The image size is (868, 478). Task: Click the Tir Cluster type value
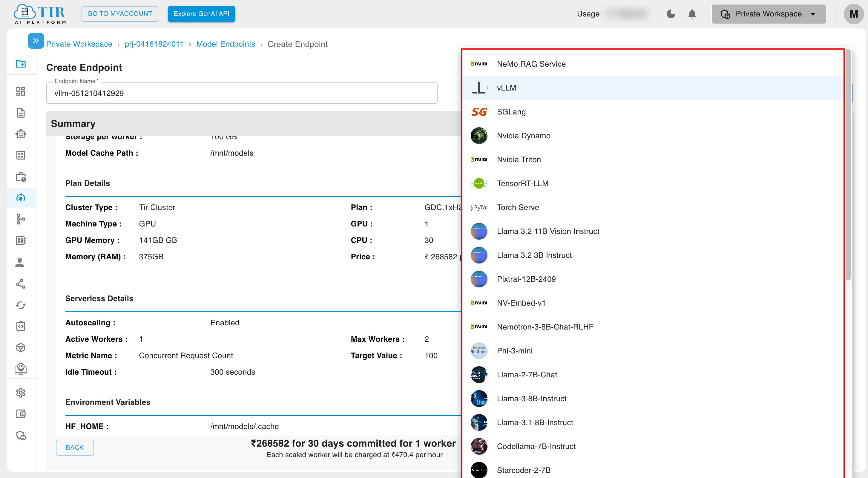157,208
